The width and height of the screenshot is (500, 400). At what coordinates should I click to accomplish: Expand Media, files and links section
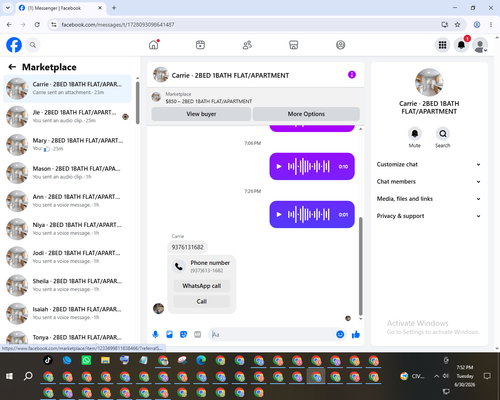429,199
